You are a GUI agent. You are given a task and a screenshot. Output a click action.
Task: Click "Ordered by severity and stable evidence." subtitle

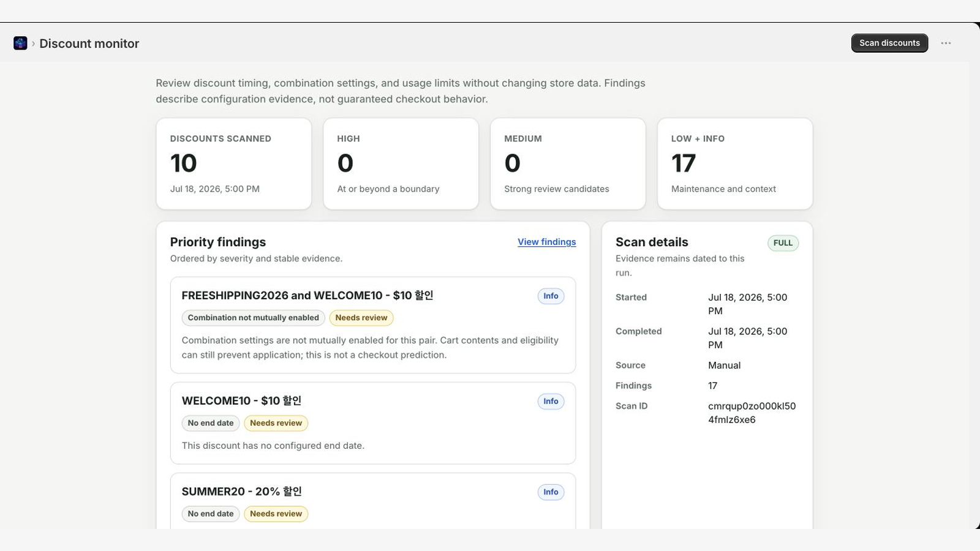[x=256, y=259]
